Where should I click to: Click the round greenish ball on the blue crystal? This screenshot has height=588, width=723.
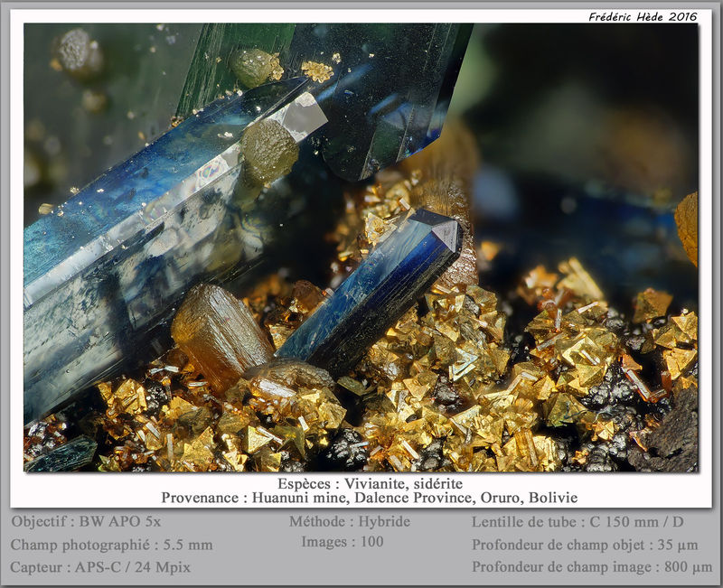click(x=269, y=150)
